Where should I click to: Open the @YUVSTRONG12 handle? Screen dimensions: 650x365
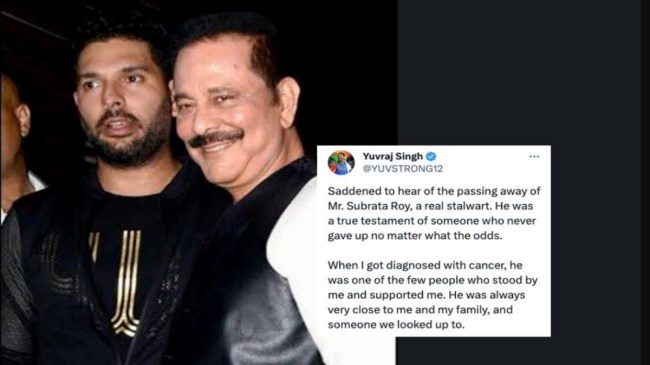coord(403,168)
